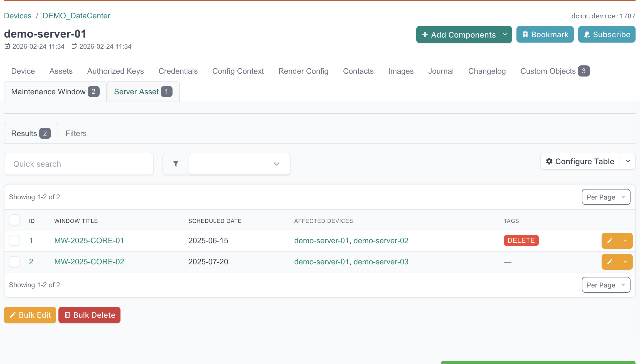
Task: Open the Add Components dropdown
Action: click(464, 35)
